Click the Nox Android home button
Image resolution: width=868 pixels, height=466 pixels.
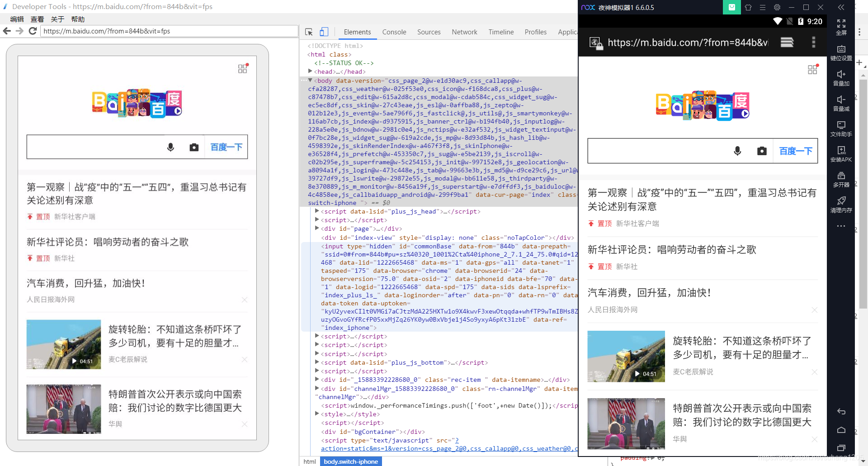(841, 430)
